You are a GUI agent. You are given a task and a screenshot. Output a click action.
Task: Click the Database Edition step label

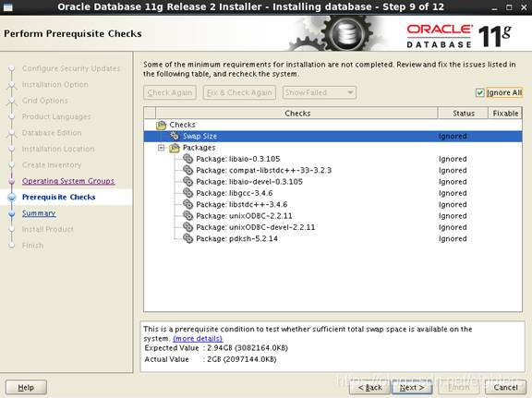(x=52, y=133)
